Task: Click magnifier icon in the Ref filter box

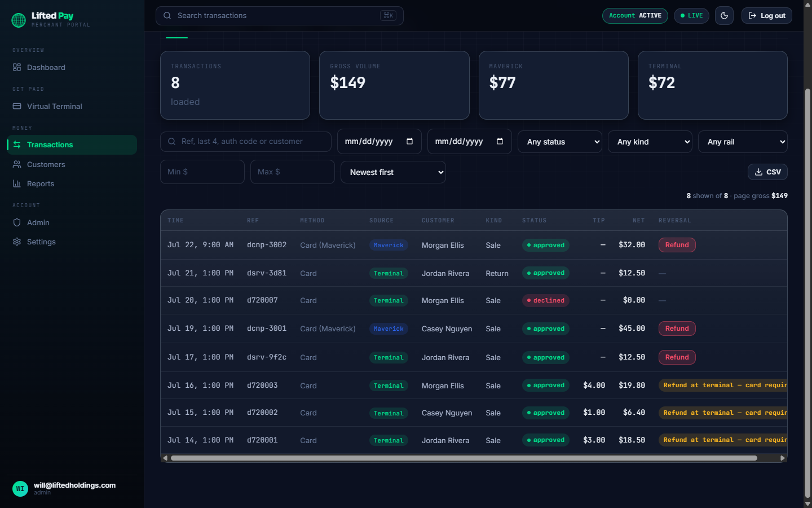Action: [x=172, y=142]
